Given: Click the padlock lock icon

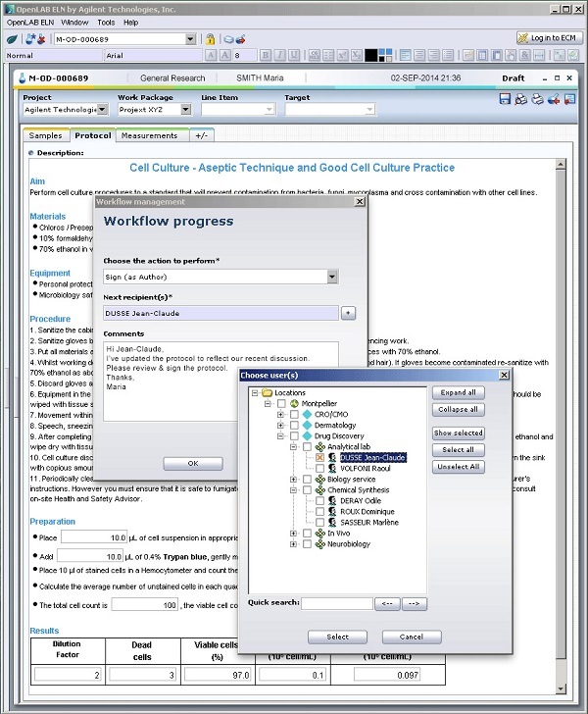Looking at the screenshot, I should [210, 39].
